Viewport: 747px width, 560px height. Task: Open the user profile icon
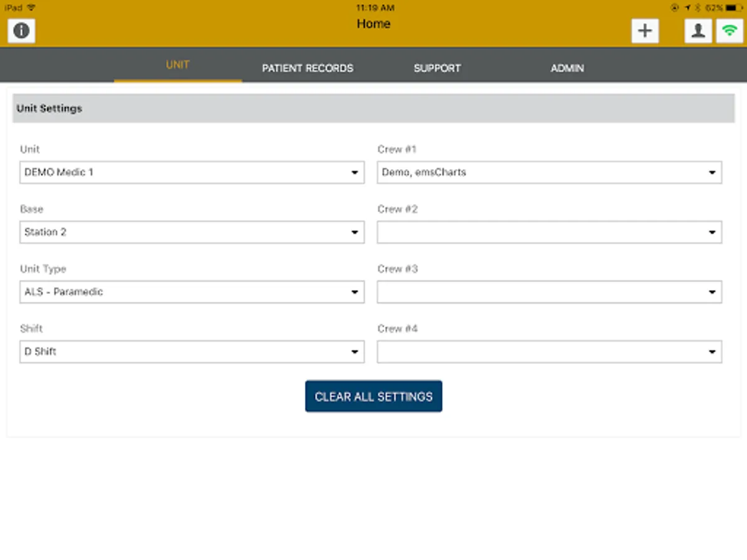pos(698,30)
